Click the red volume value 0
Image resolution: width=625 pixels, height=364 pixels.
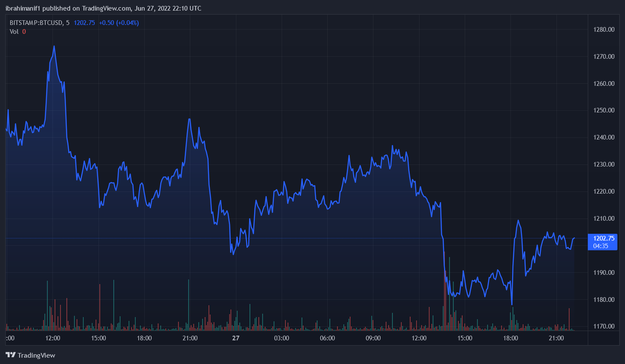coord(24,32)
